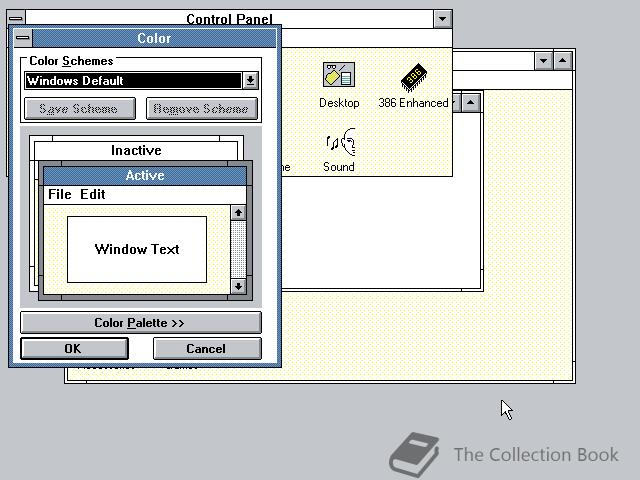This screenshot has width=640, height=480.
Task: Click the Color Schemes label
Action: coord(71,61)
